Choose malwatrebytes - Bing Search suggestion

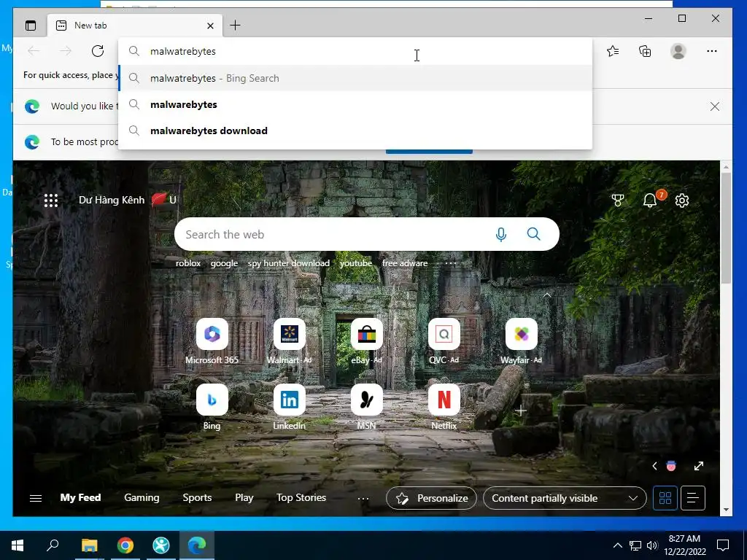coord(355,78)
